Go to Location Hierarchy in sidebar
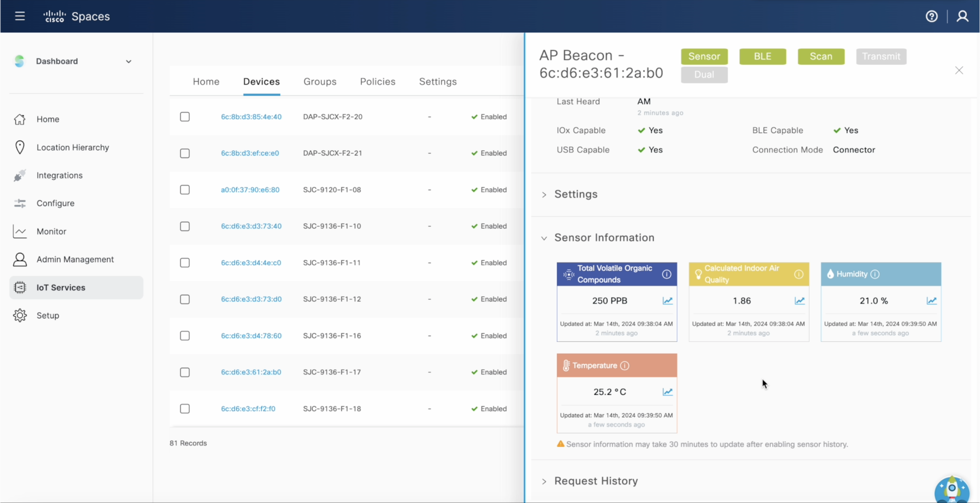Screen dimensions: 980x503 click(x=73, y=147)
